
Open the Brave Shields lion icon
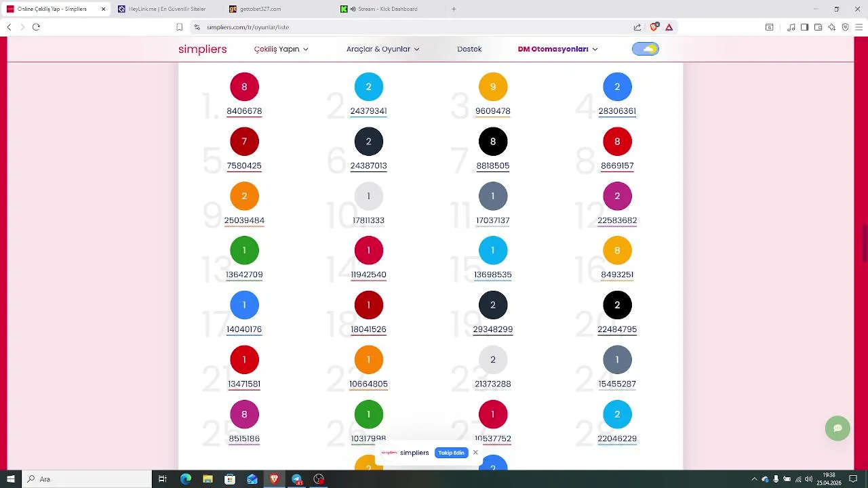654,27
